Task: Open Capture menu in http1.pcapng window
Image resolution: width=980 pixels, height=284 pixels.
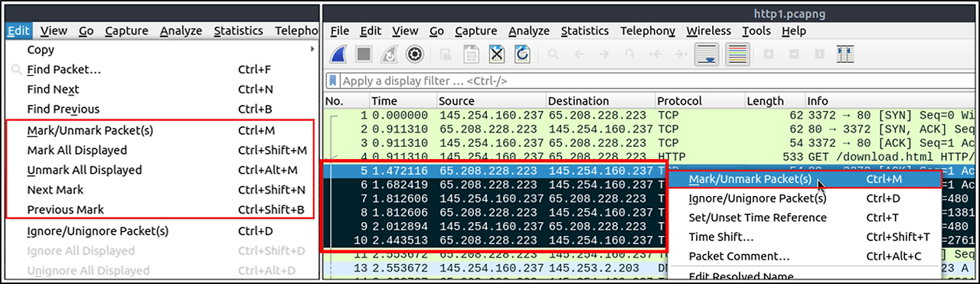Action: 475,31
